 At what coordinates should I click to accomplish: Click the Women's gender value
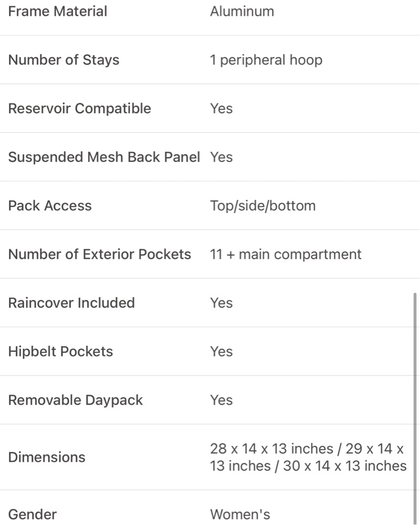coord(240,515)
